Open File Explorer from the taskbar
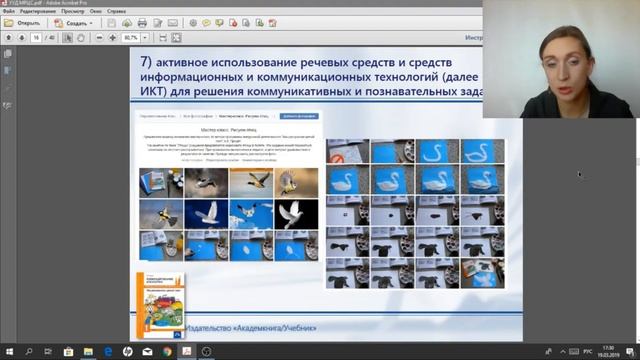The image size is (640, 360). click(88, 351)
